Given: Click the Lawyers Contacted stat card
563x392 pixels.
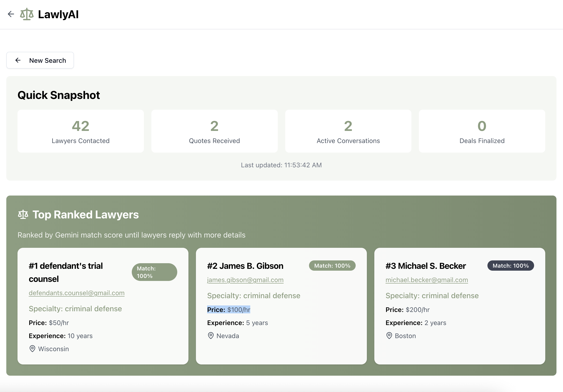Looking at the screenshot, I should pos(80,131).
